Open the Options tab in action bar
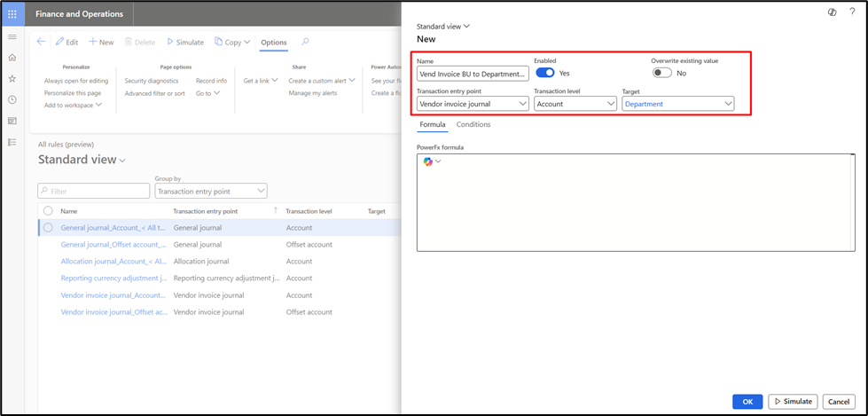868x416 pixels. coord(274,42)
